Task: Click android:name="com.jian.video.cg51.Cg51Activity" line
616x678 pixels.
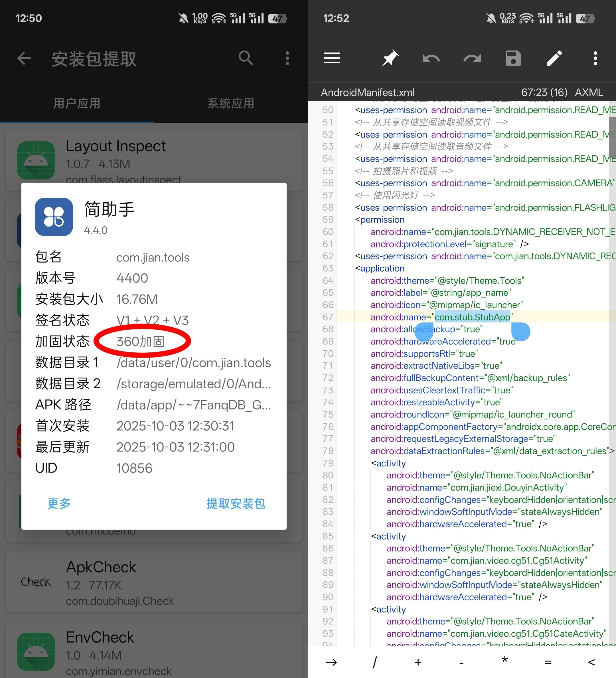Action: click(487, 560)
